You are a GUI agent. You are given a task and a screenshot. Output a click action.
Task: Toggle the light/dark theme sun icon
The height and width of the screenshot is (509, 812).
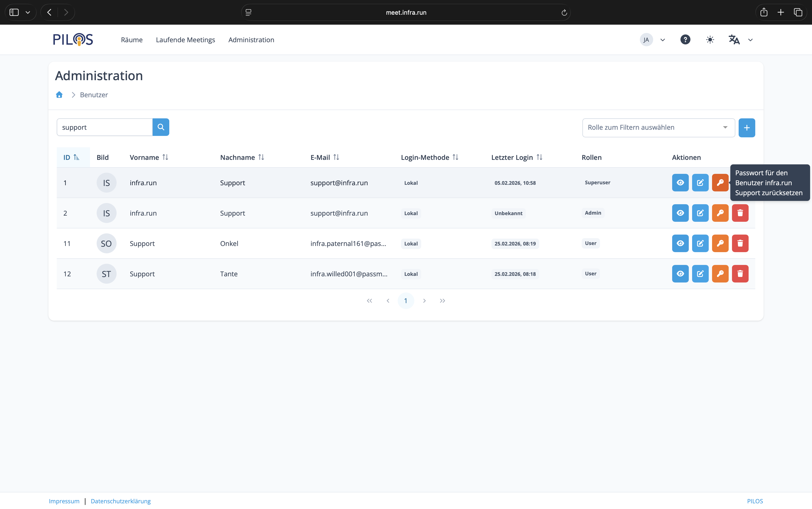pos(710,40)
